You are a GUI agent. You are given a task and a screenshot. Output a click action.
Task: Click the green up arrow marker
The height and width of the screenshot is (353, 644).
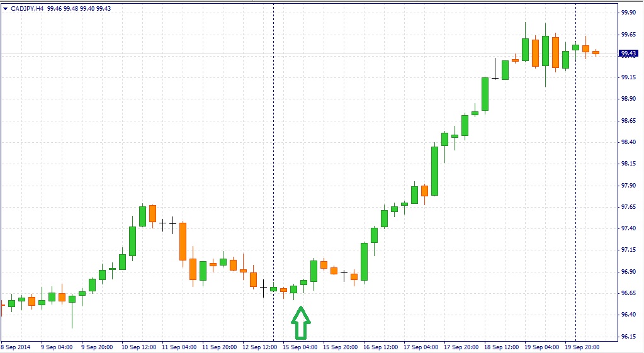point(301,322)
